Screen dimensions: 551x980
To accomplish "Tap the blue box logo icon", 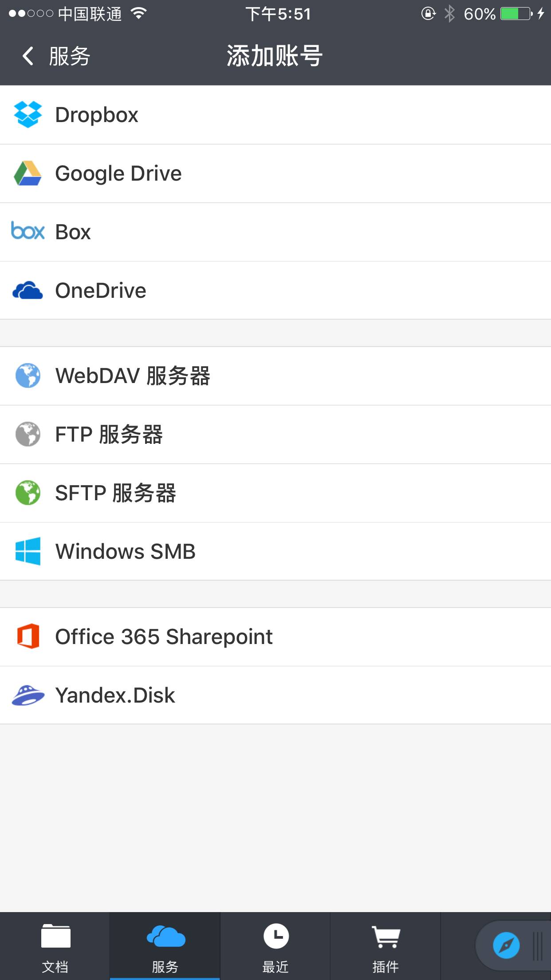I will click(28, 231).
